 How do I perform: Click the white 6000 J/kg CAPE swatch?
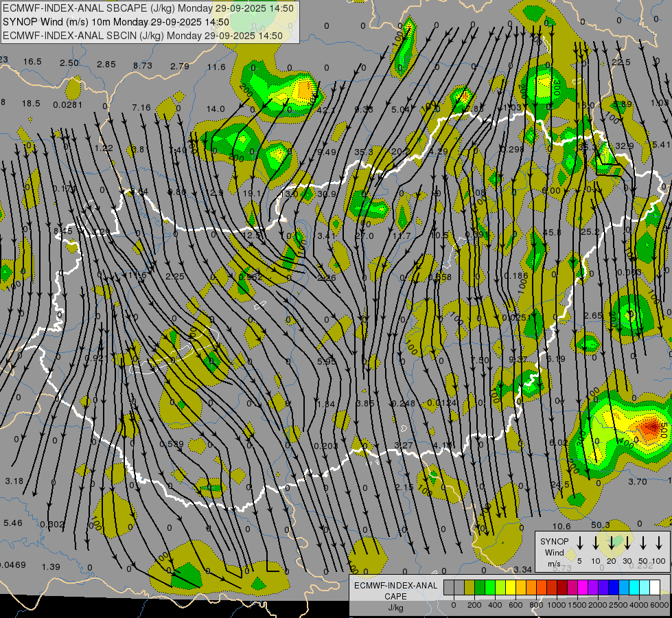tap(655, 588)
